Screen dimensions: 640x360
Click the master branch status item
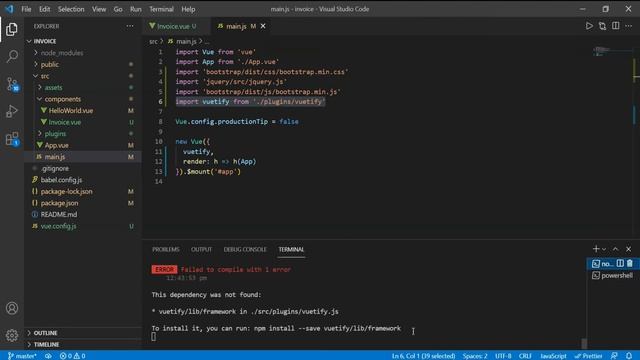[22, 356]
